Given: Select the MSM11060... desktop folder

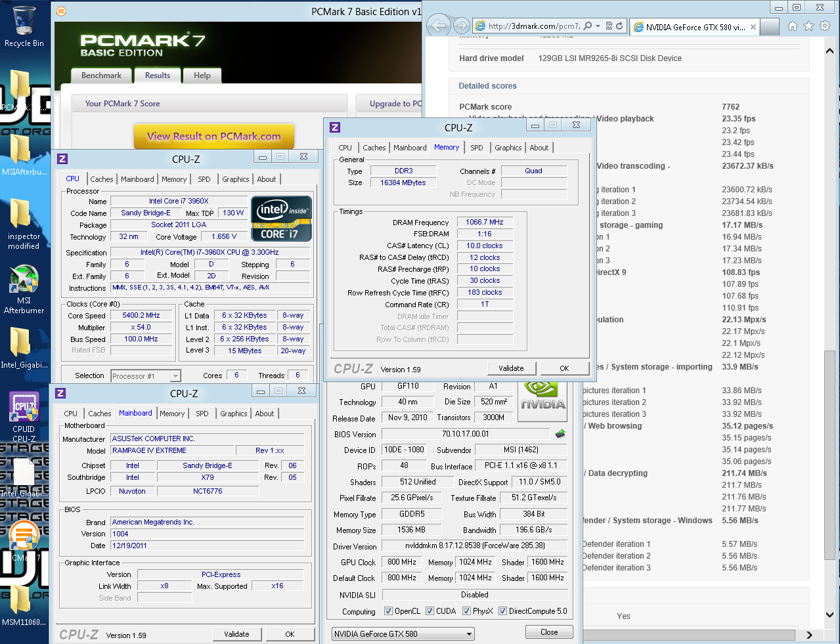Looking at the screenshot, I should pos(24,604).
